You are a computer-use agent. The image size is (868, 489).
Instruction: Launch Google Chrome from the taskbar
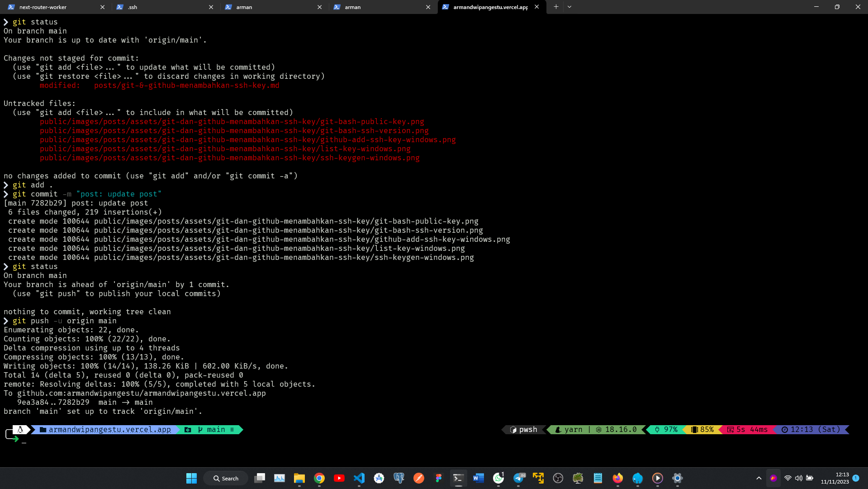pos(319,478)
